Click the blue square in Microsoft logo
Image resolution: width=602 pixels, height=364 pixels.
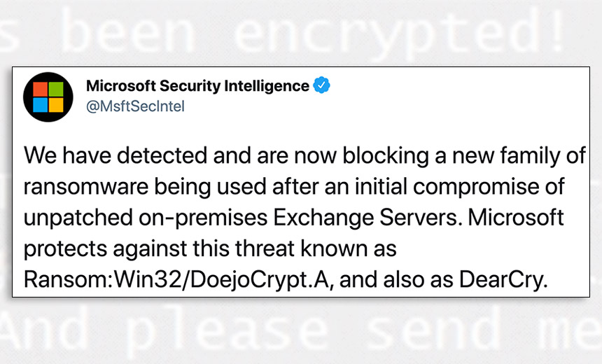(40, 105)
